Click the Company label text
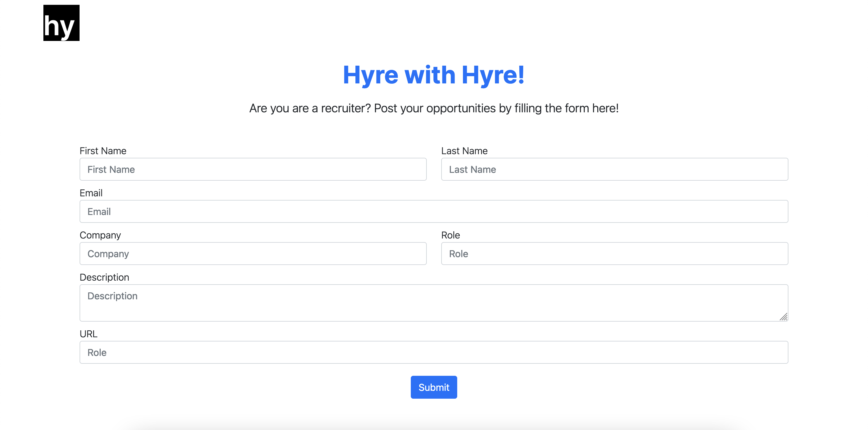The image size is (868, 430). 100,235
